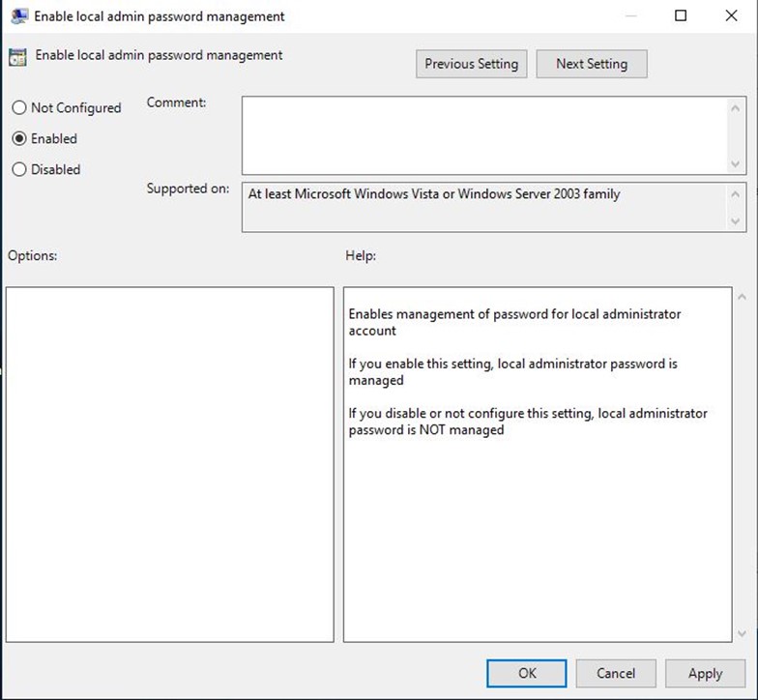Click the policy setting icon beside heading

pos(17,57)
